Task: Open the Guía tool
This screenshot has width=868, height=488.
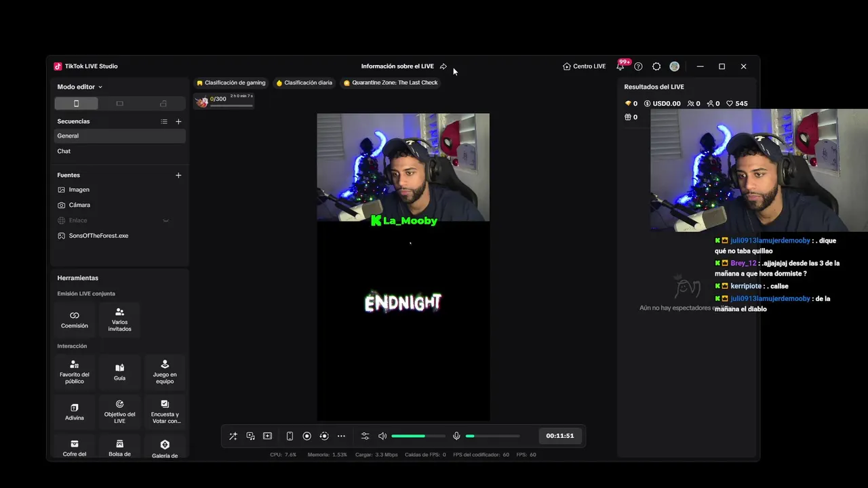Action: pos(119,371)
